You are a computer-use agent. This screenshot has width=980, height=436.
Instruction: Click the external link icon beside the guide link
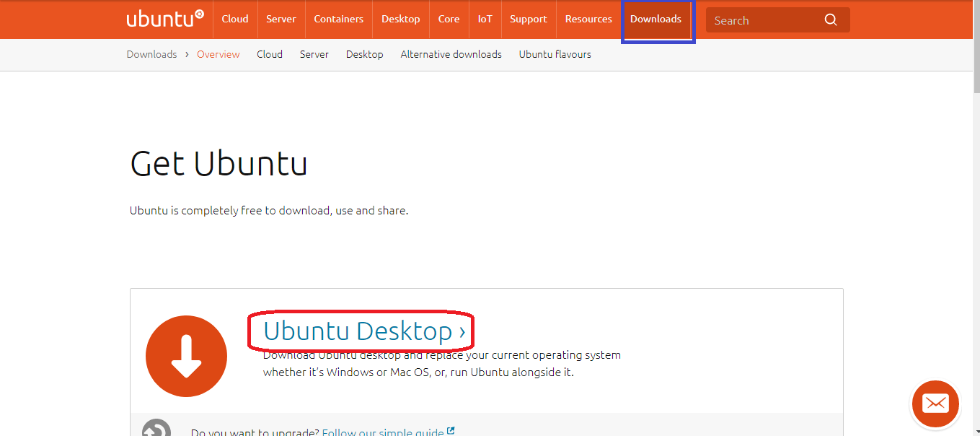pos(452,431)
